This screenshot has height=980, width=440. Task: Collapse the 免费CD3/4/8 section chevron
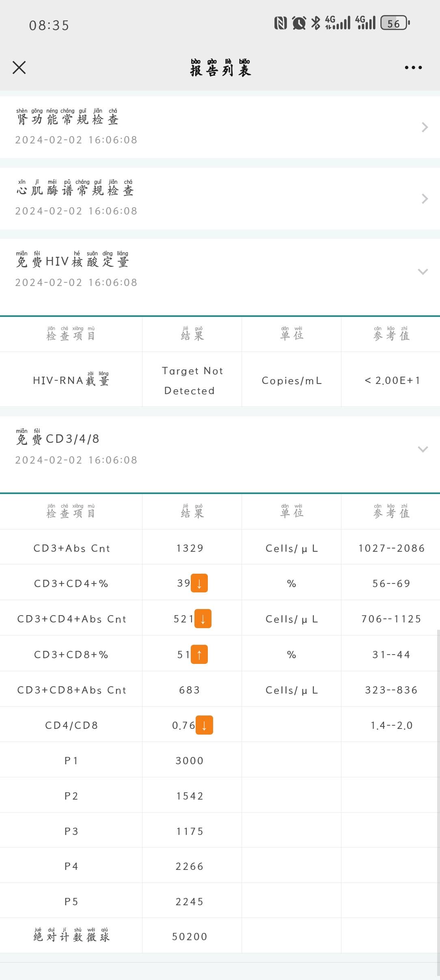click(x=423, y=449)
